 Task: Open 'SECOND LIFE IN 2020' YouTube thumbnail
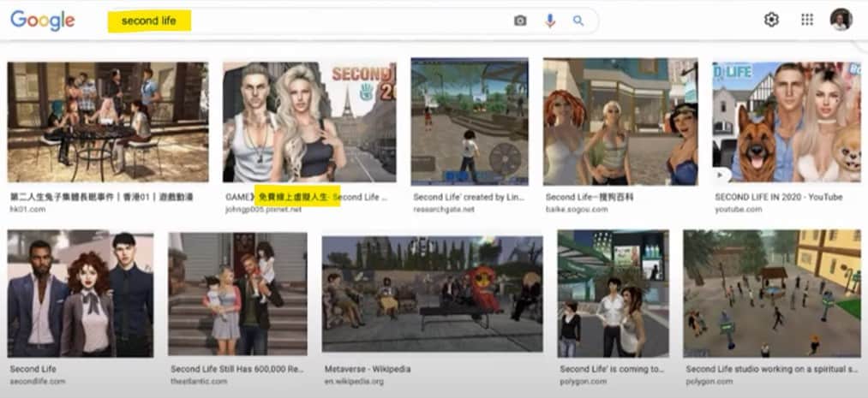[x=787, y=122]
